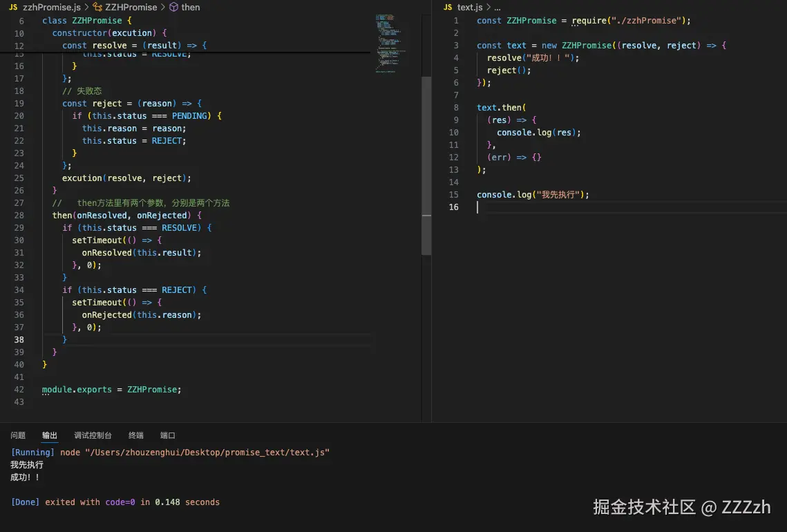Click the line this.reason = reason;

134,129
